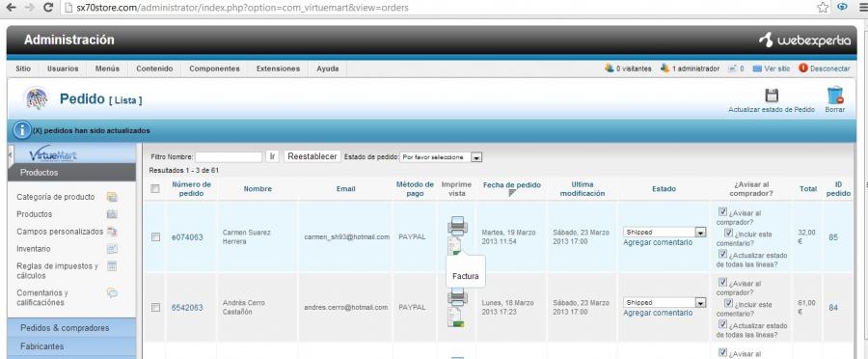Open the Menús menu
The height and width of the screenshot is (359, 868).
point(107,69)
